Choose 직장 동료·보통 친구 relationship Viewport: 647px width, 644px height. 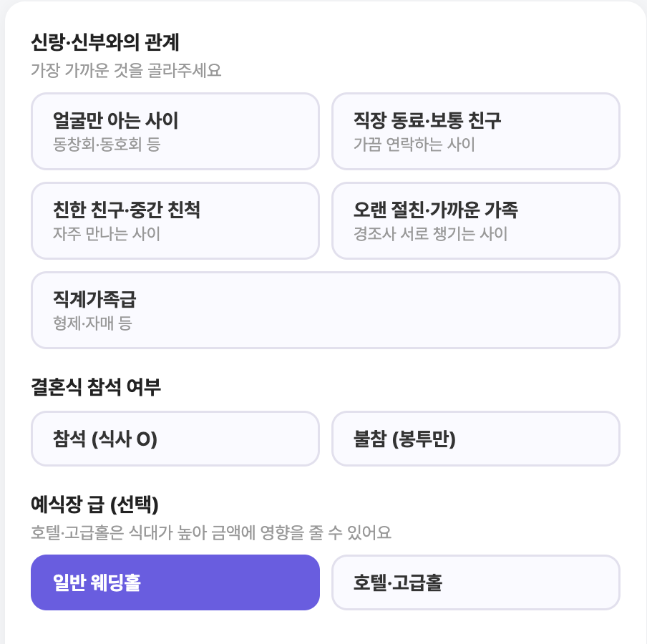point(476,131)
